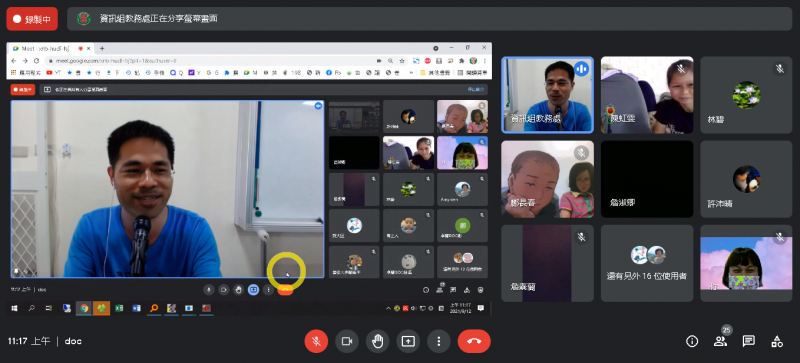Select the Amy chen tile in the shared Meet
Screen dimensions: 800x363
462,189
